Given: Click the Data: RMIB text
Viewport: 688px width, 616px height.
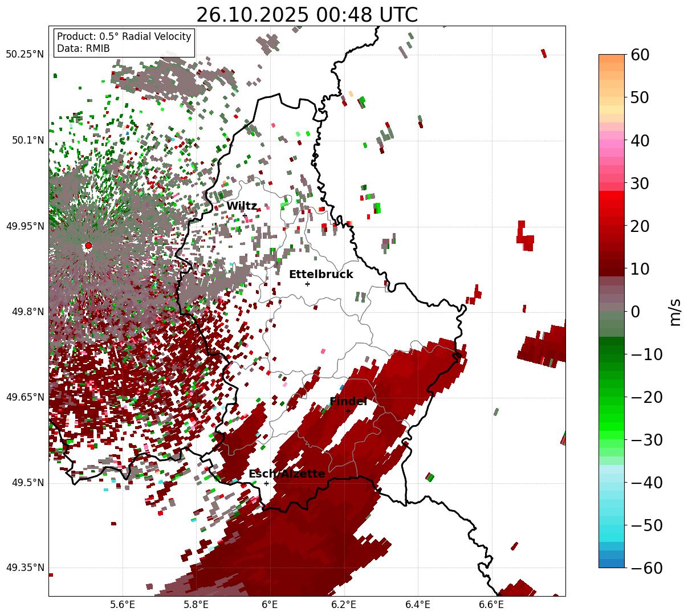Looking at the screenshot, I should click(83, 48).
